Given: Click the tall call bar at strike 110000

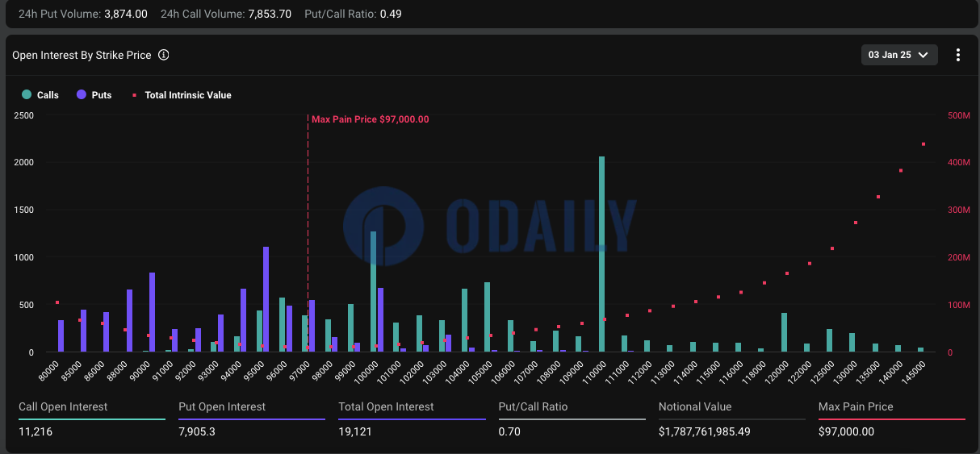Looking at the screenshot, I should (601, 254).
